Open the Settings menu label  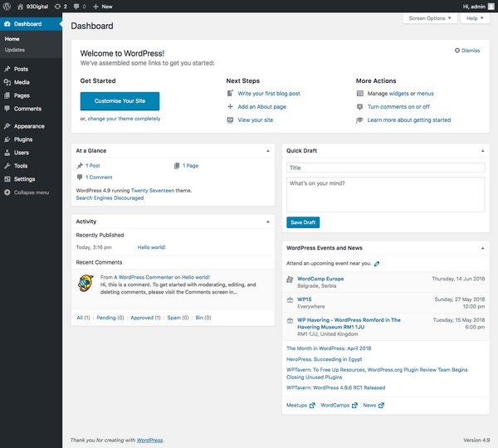click(x=24, y=179)
